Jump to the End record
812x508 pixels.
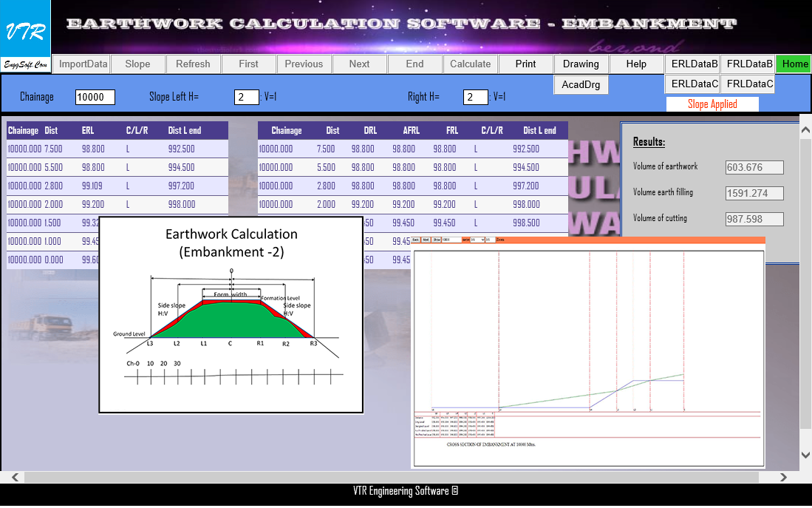click(x=414, y=64)
